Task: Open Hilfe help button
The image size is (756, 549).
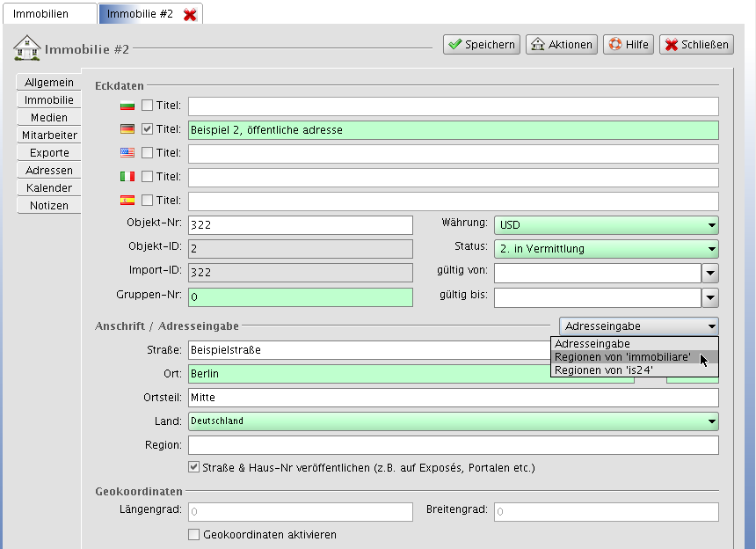Action: pos(629,45)
